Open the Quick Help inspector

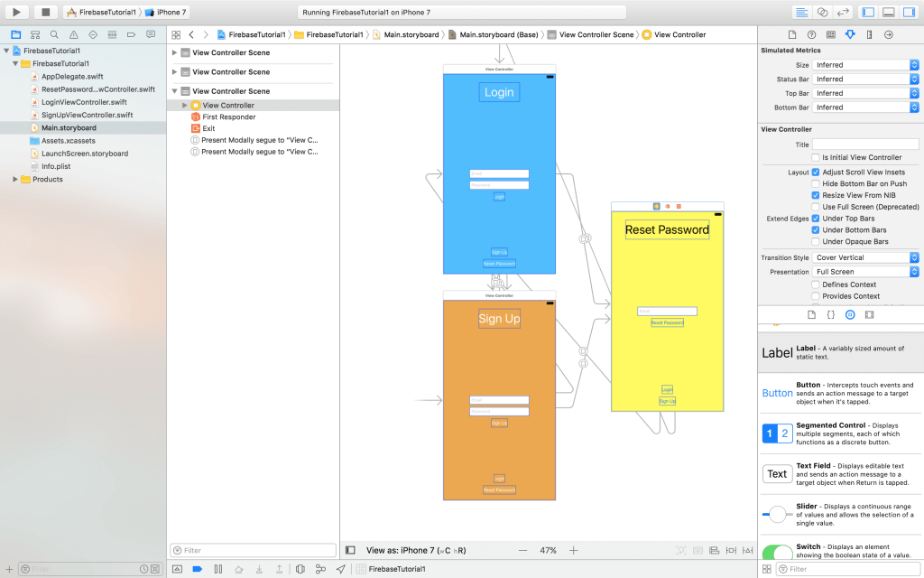point(813,33)
